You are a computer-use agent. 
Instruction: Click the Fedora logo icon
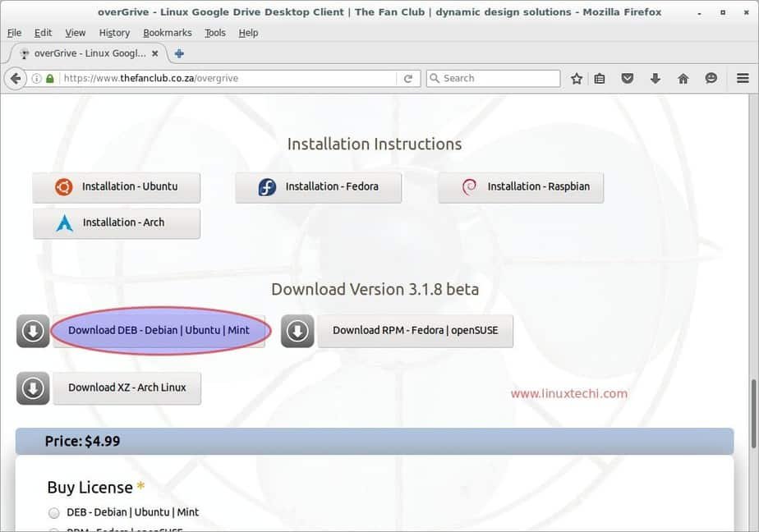point(267,186)
